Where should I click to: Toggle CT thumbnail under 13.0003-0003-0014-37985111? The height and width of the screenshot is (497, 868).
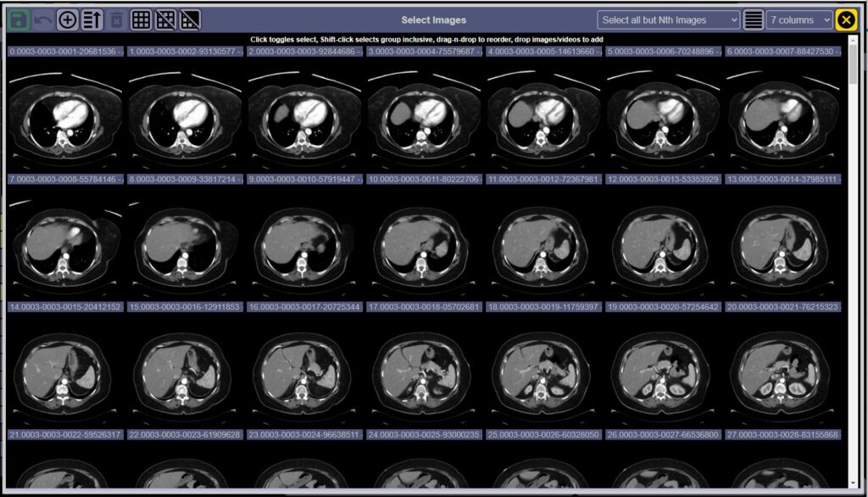point(782,243)
